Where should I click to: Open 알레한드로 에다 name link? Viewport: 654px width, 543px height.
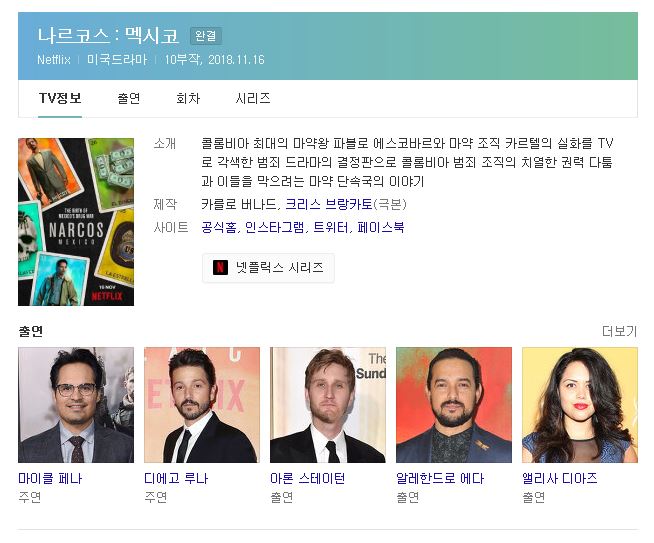440,478
